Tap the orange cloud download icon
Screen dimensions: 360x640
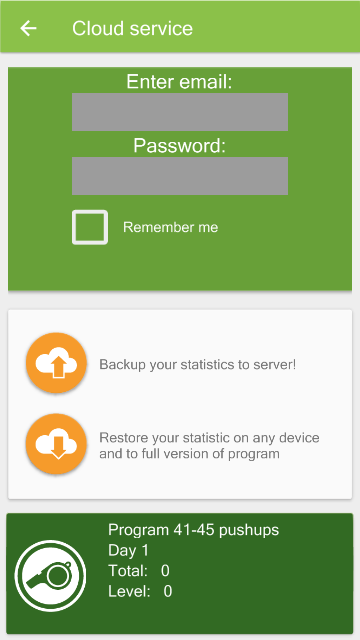tap(56, 444)
